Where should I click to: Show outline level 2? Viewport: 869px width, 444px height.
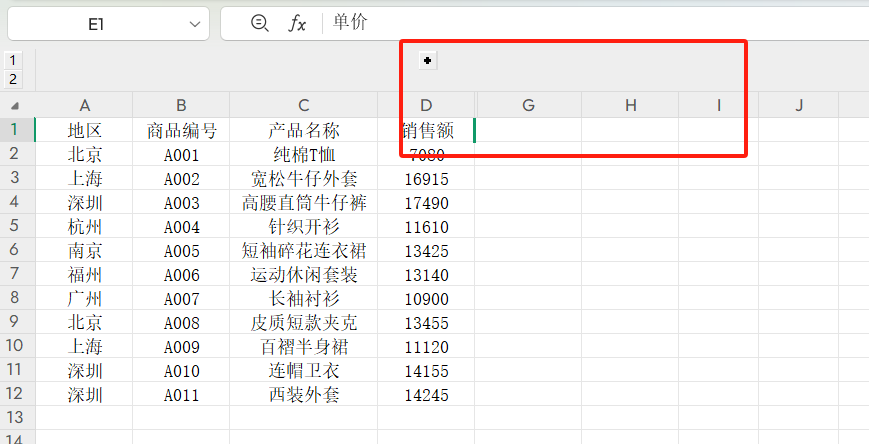tap(13, 79)
